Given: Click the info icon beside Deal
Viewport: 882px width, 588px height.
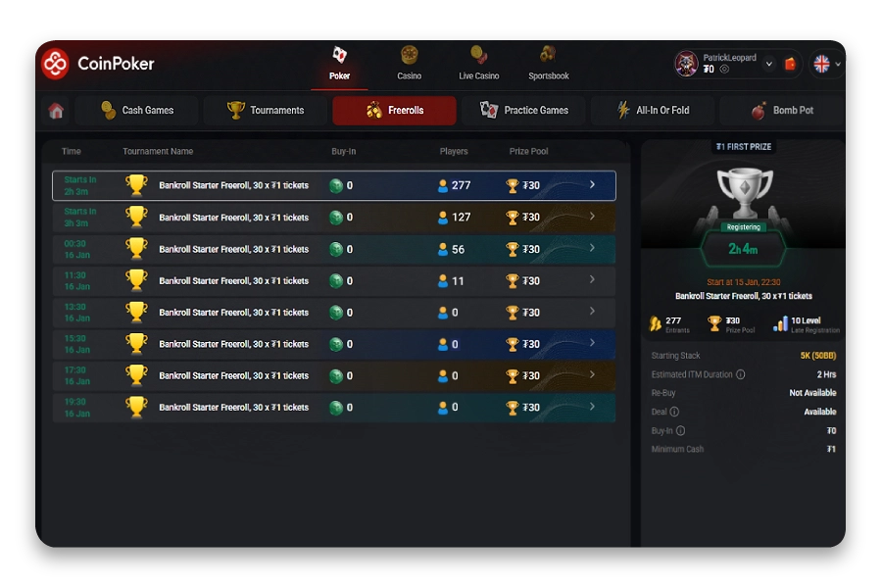Looking at the screenshot, I should tap(674, 413).
